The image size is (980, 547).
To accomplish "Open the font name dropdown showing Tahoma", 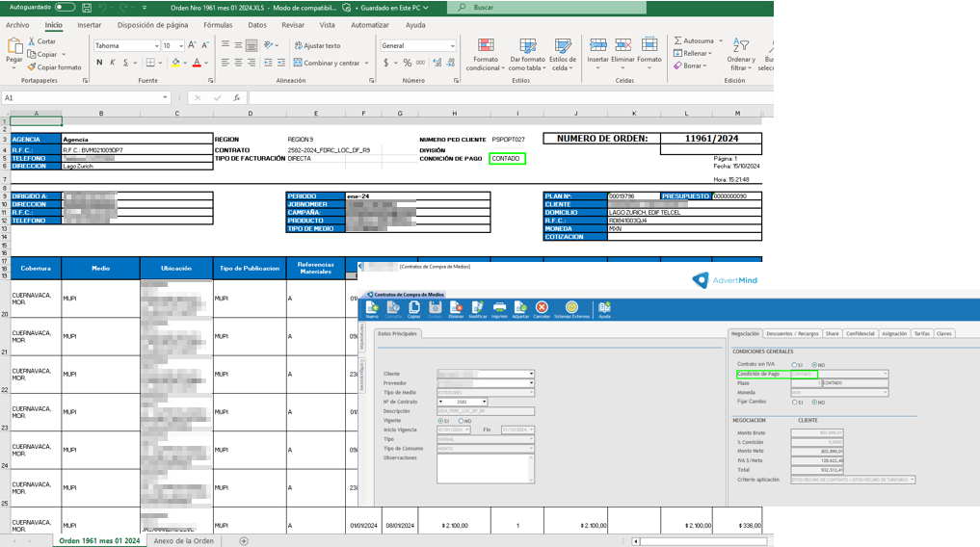I will [x=156, y=46].
